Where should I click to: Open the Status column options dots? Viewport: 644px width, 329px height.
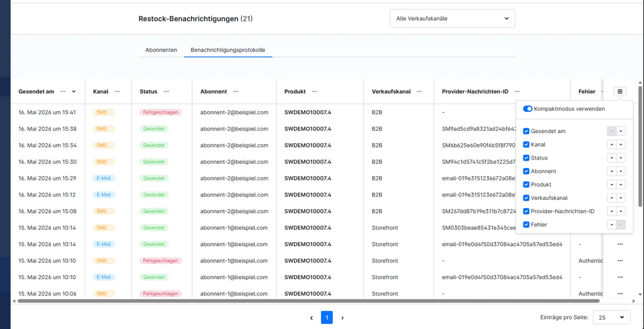point(166,92)
